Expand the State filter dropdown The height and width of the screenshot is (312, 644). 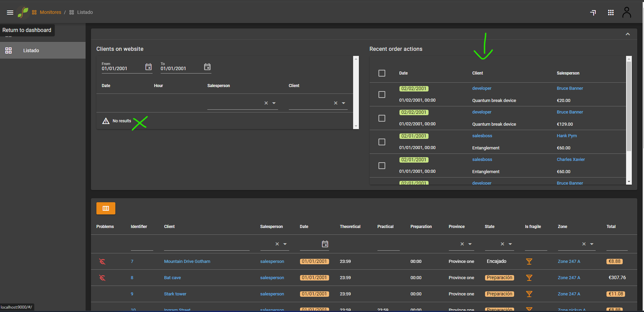point(510,244)
